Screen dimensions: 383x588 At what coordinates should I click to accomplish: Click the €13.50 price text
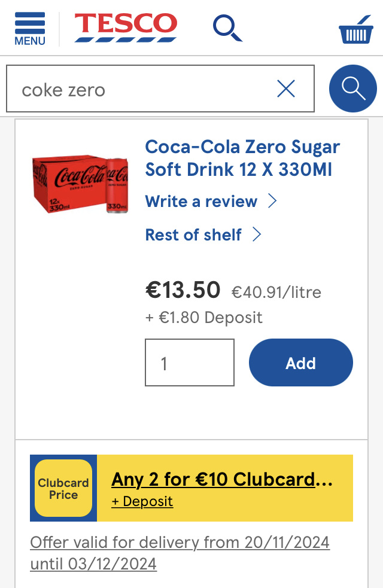point(183,290)
